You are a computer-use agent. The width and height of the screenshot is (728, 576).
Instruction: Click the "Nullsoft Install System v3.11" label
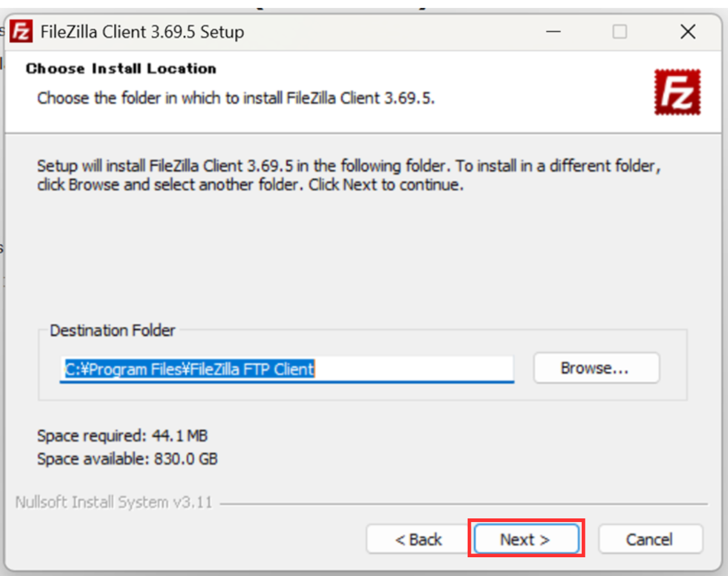pyautogui.click(x=113, y=503)
